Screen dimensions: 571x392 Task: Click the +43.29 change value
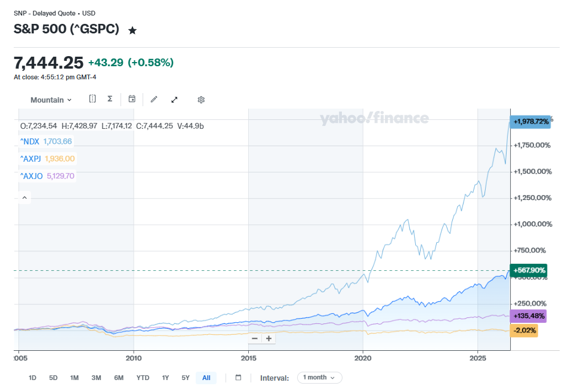click(106, 63)
